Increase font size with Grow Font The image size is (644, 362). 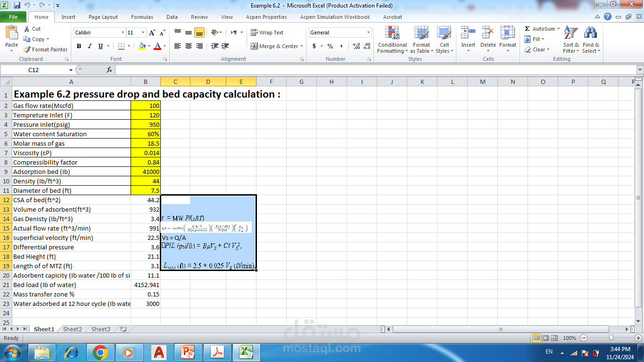click(152, 33)
